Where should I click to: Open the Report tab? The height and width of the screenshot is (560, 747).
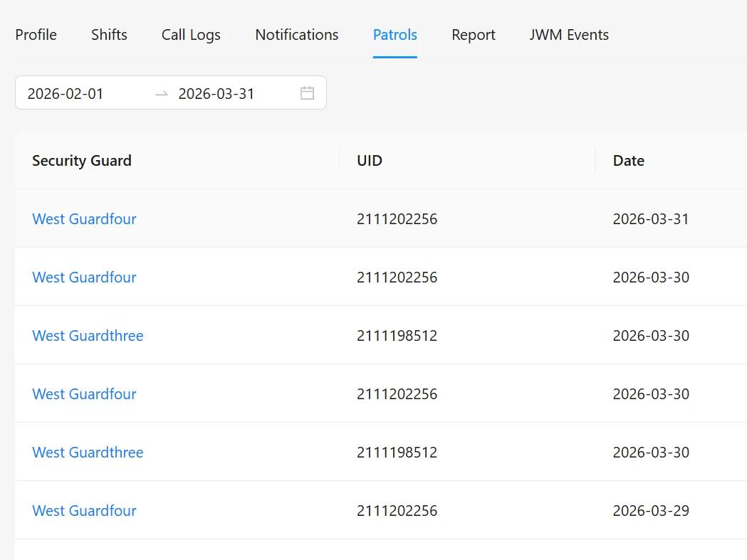(x=474, y=35)
